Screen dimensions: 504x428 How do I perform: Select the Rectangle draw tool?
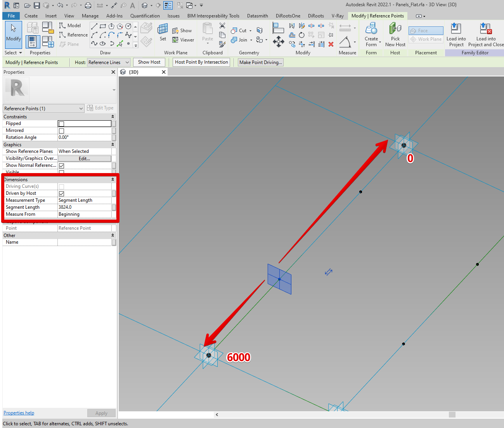click(103, 26)
